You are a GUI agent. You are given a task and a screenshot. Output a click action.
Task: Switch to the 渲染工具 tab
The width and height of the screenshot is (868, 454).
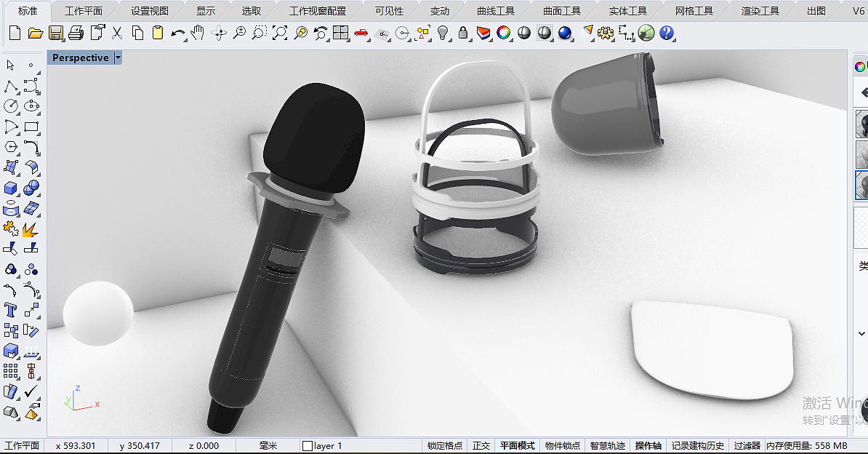760,11
